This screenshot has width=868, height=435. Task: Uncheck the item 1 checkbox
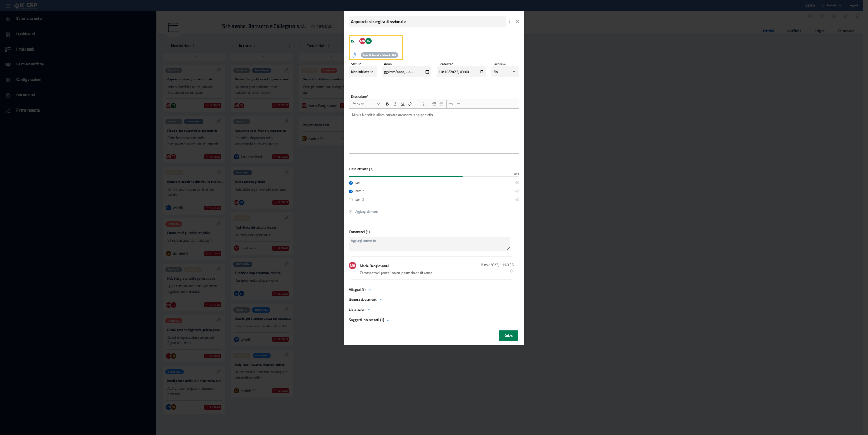click(x=351, y=183)
